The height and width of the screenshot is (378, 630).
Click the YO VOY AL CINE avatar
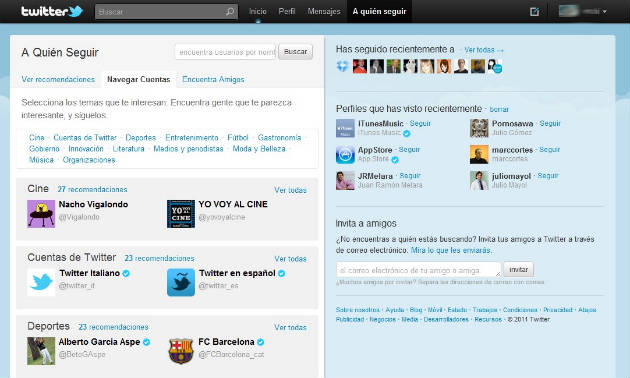[181, 214]
